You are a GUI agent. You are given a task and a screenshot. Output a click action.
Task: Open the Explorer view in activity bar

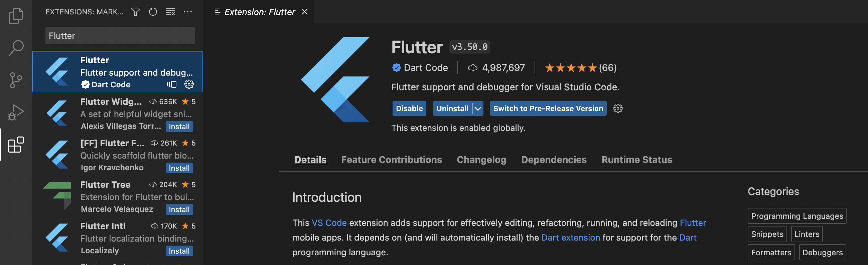pos(16,16)
